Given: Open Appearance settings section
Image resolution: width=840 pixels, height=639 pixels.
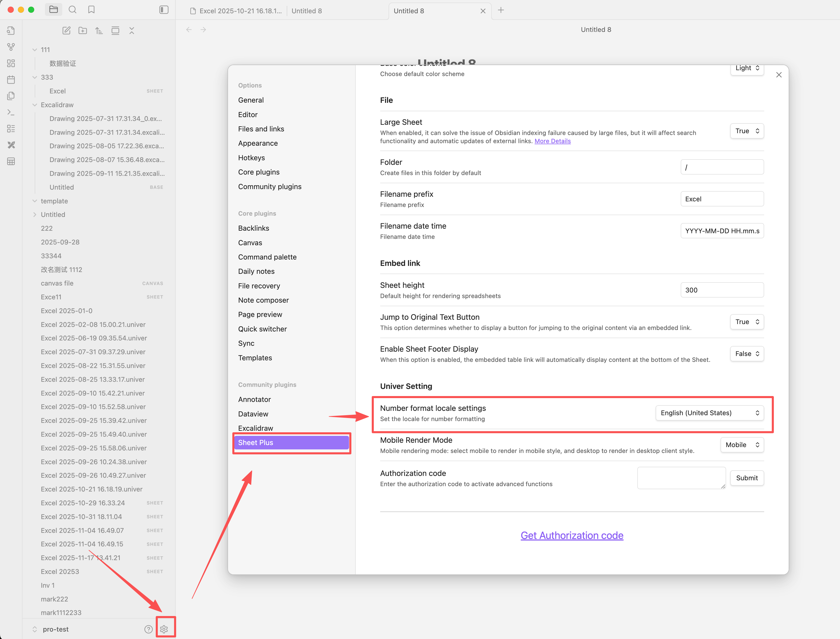Looking at the screenshot, I should [x=258, y=143].
